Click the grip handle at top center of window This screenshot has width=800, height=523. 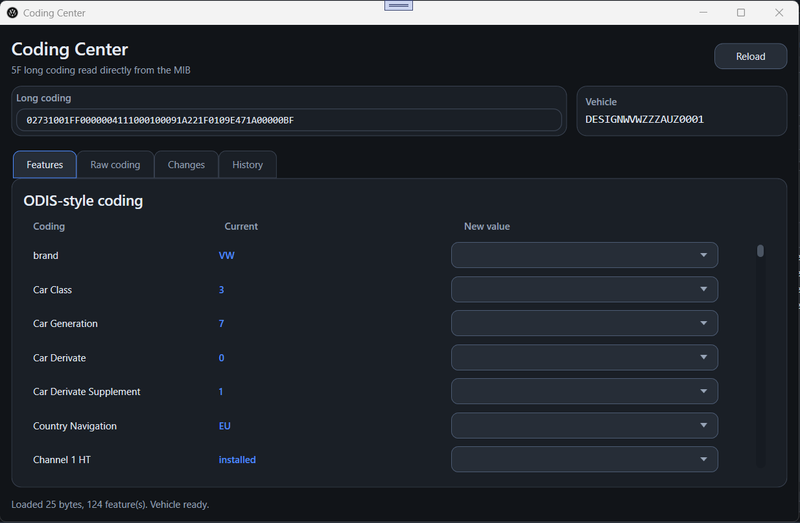click(398, 6)
